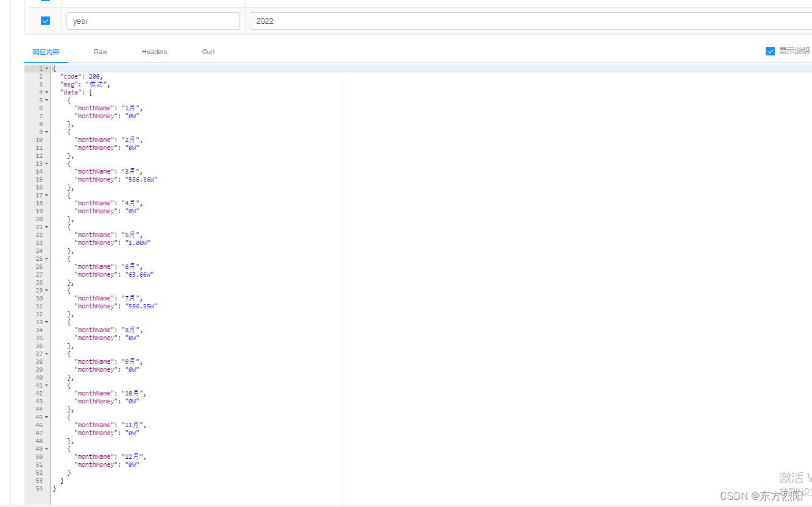The height and width of the screenshot is (507, 812).
Task: Click the "8月" monthName value
Action: pos(130,330)
